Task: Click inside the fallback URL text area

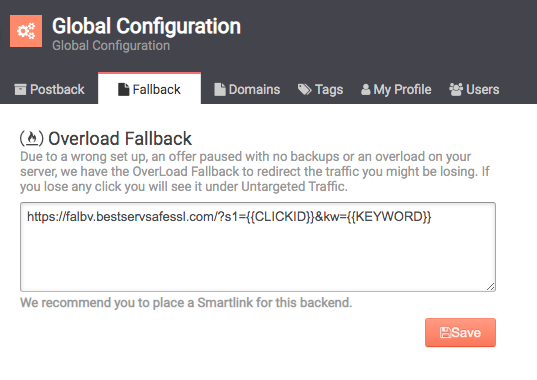Action: click(x=258, y=247)
